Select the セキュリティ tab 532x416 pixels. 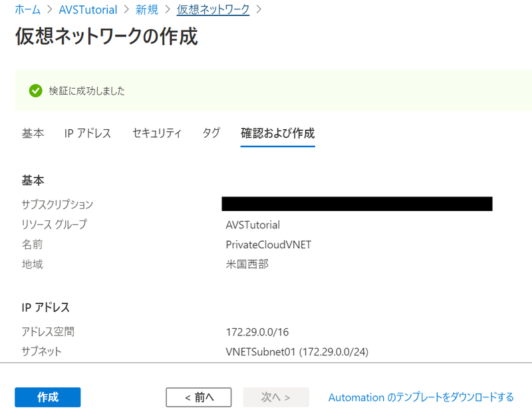(x=157, y=133)
